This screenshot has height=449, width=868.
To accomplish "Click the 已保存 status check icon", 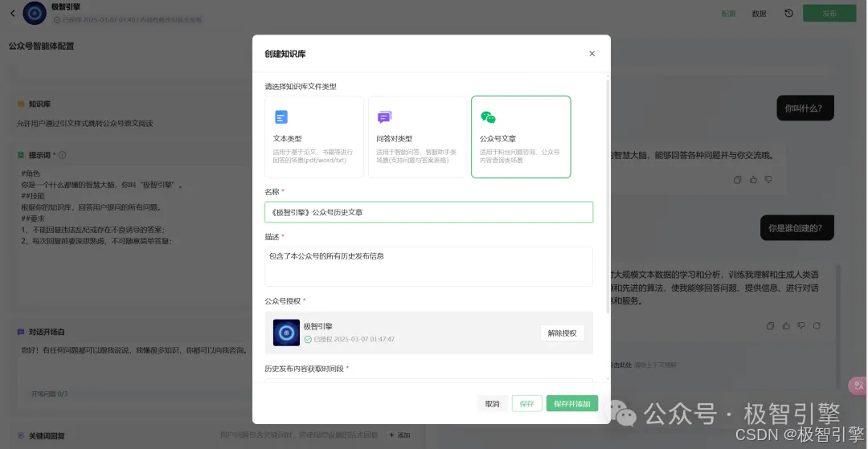I will click(x=56, y=20).
